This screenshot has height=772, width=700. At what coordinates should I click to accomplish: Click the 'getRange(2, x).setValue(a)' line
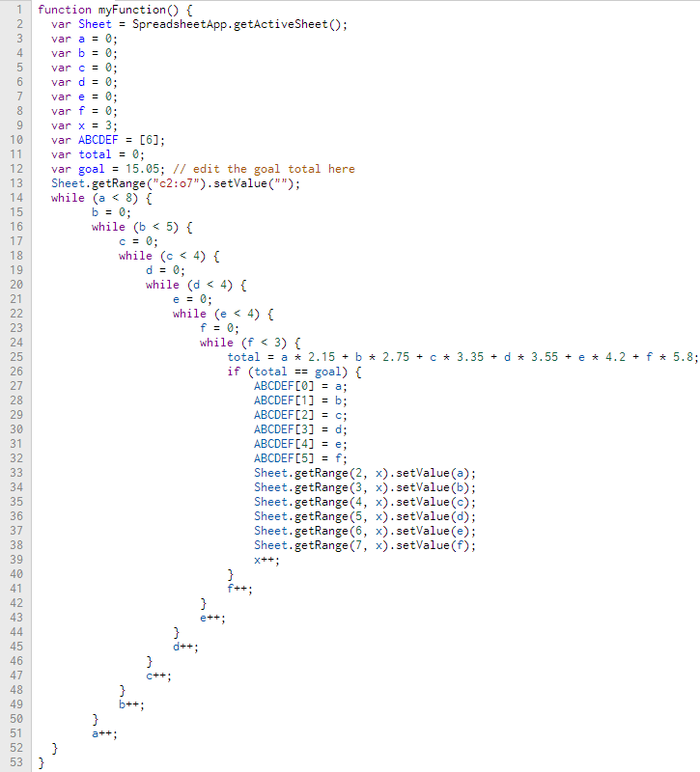(x=365, y=473)
